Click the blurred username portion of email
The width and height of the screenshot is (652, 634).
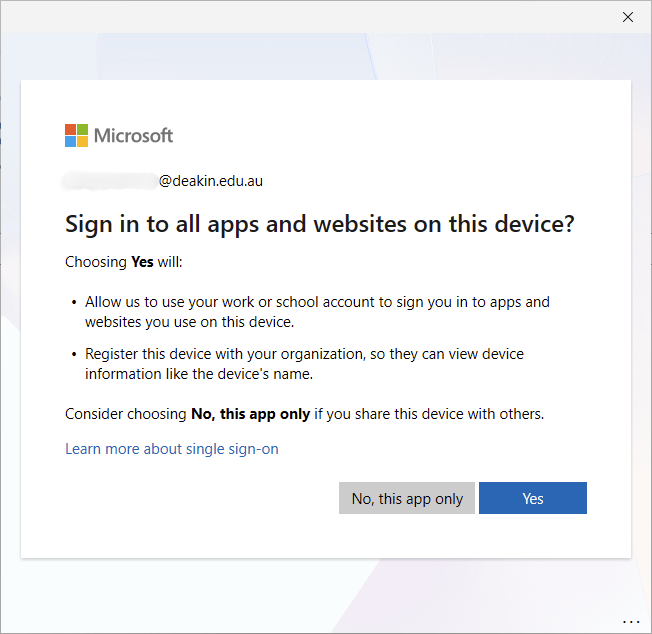(x=110, y=181)
